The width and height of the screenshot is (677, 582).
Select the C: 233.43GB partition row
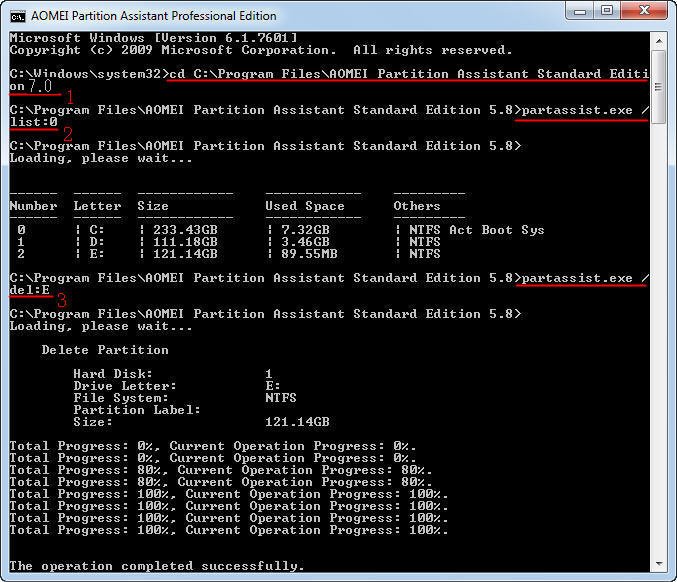pyautogui.click(x=277, y=230)
